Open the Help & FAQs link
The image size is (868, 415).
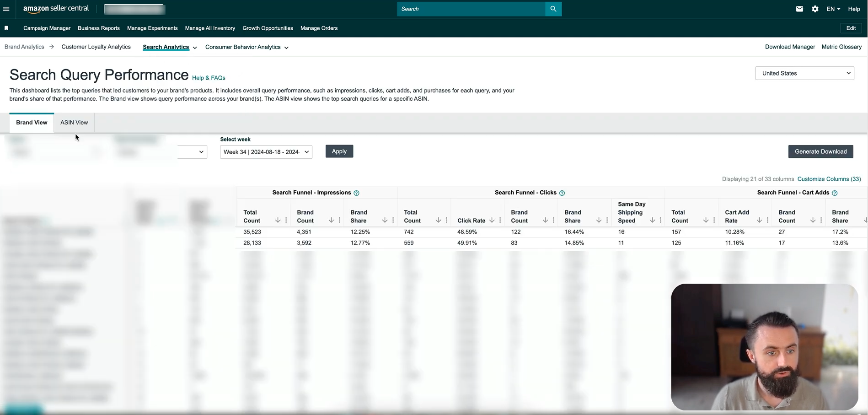(x=209, y=78)
